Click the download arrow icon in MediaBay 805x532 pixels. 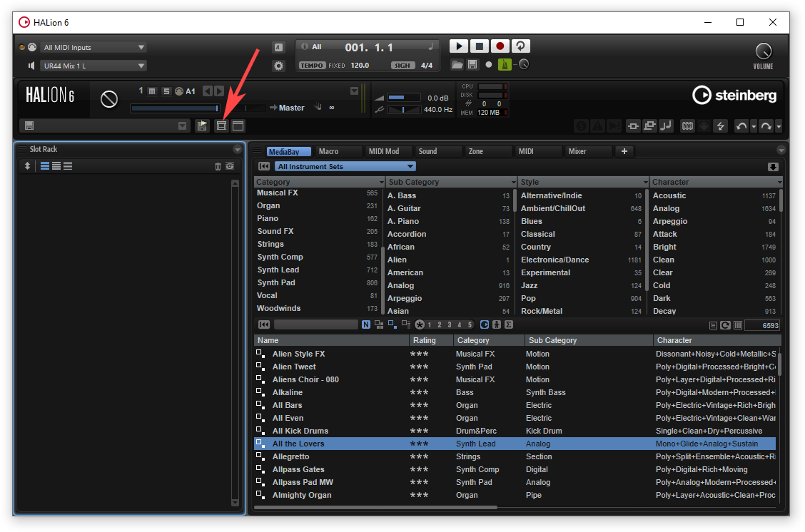pyautogui.click(x=773, y=167)
